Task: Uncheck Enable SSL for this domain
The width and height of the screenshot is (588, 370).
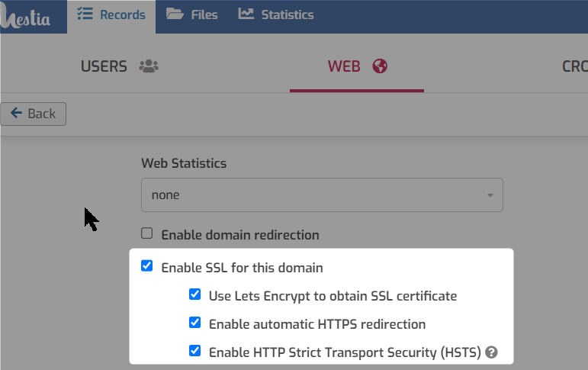Action: [147, 265]
